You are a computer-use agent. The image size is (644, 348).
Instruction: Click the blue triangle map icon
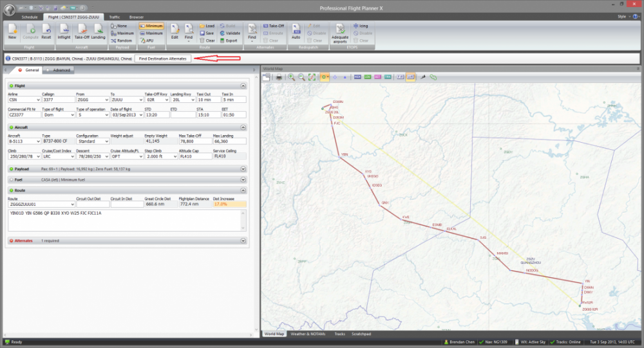pos(345,77)
